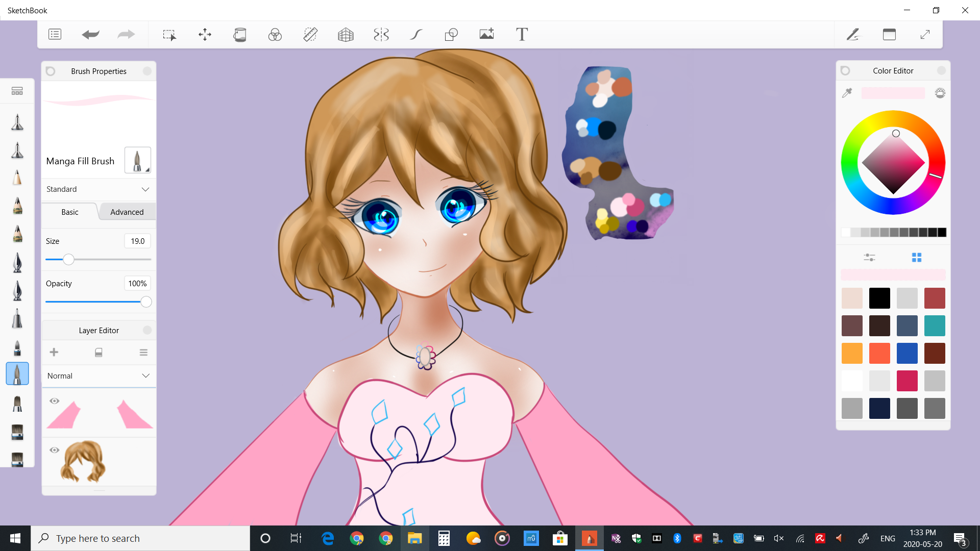Pick the magenta pink swatch
The height and width of the screenshot is (551, 980).
point(907,381)
